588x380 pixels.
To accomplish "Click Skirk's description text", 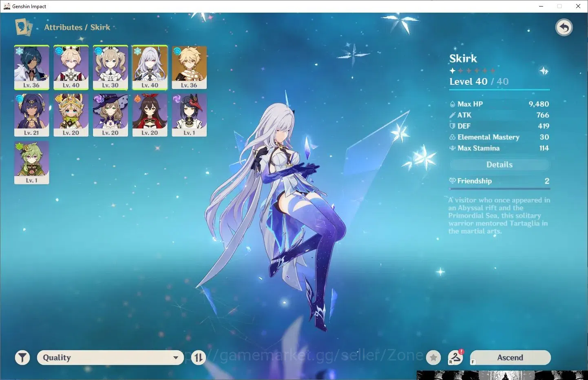I will coord(499,215).
